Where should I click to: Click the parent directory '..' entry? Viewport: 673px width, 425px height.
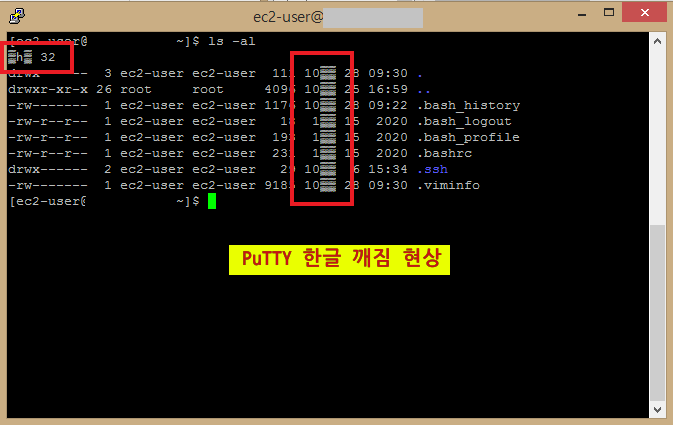coord(424,91)
